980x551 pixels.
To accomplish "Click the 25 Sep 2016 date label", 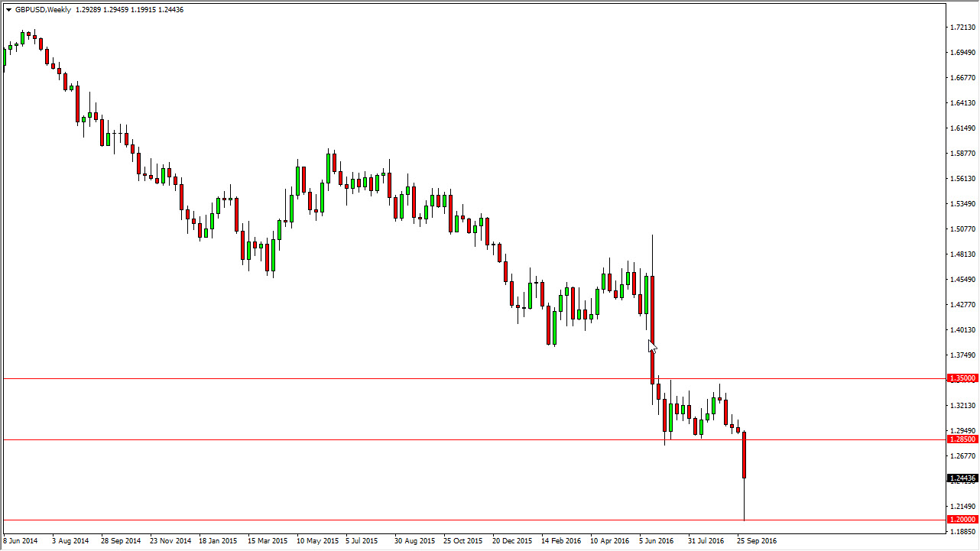I will tap(759, 540).
